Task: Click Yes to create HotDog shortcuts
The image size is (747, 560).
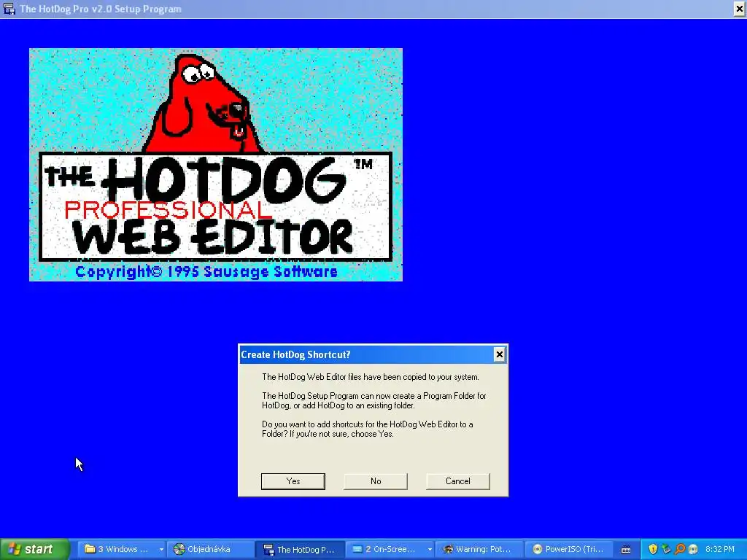Action: 293,481
